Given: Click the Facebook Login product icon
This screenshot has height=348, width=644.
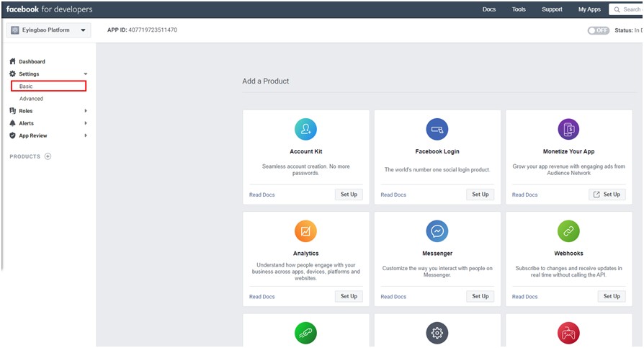Looking at the screenshot, I should point(437,129).
